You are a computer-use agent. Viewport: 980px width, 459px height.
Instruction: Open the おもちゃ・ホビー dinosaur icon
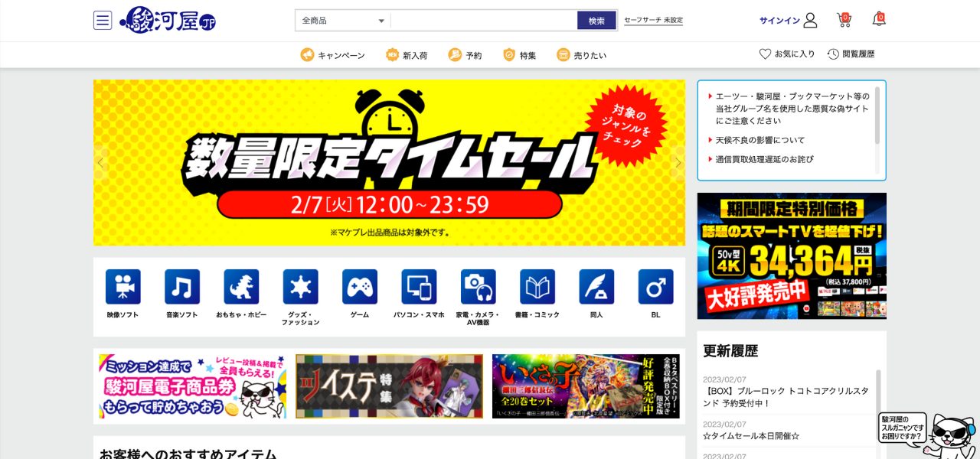[241, 287]
